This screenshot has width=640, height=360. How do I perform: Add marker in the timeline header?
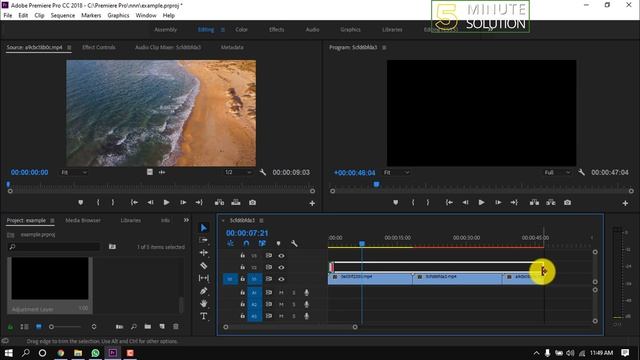(278, 243)
